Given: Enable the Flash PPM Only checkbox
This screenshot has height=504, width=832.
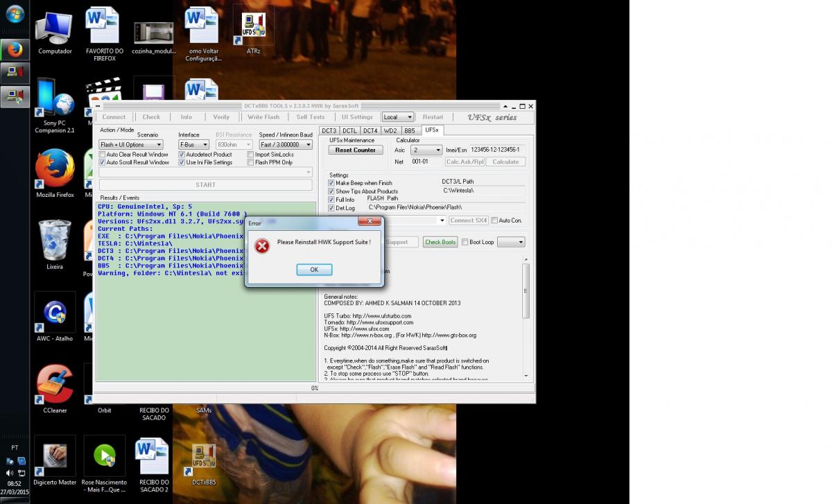Looking at the screenshot, I should click(250, 162).
